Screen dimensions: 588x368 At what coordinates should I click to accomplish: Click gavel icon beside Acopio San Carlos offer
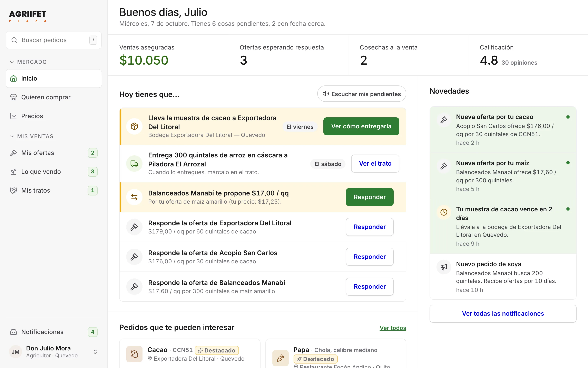pyautogui.click(x=134, y=257)
